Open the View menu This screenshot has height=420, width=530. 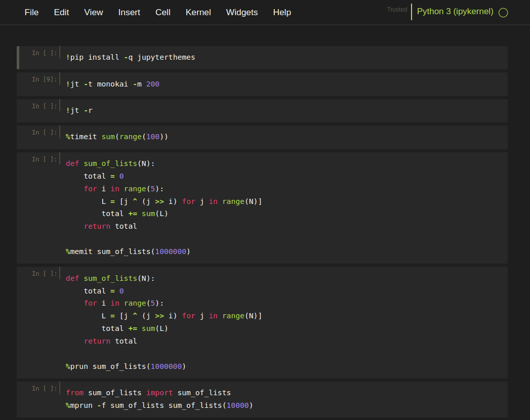click(93, 12)
